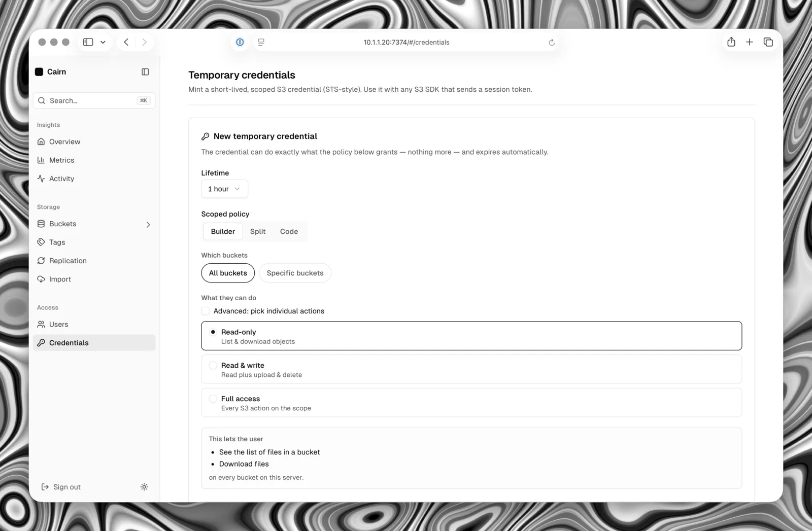Click the sidebar Search field
Viewport: 812px width, 531px height.
click(94, 100)
